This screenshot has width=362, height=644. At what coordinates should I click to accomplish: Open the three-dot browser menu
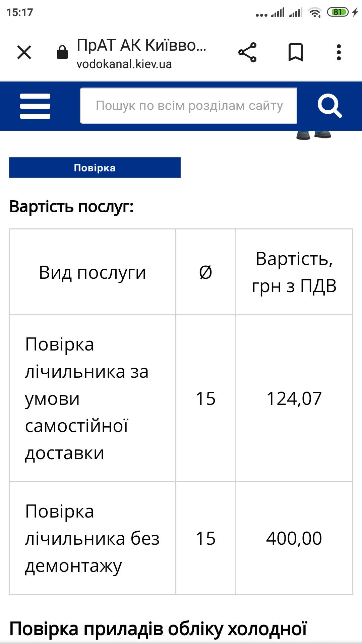click(339, 52)
